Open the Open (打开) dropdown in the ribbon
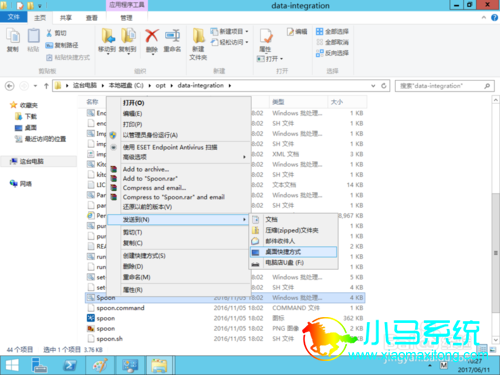Image resolution: width=500 pixels, height=375 pixels. 270,59
